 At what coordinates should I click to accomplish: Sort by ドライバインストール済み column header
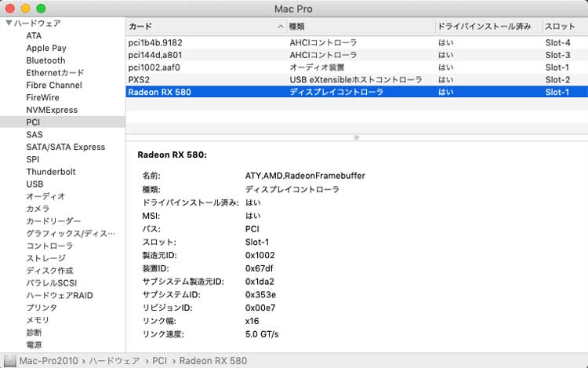pyautogui.click(x=485, y=27)
